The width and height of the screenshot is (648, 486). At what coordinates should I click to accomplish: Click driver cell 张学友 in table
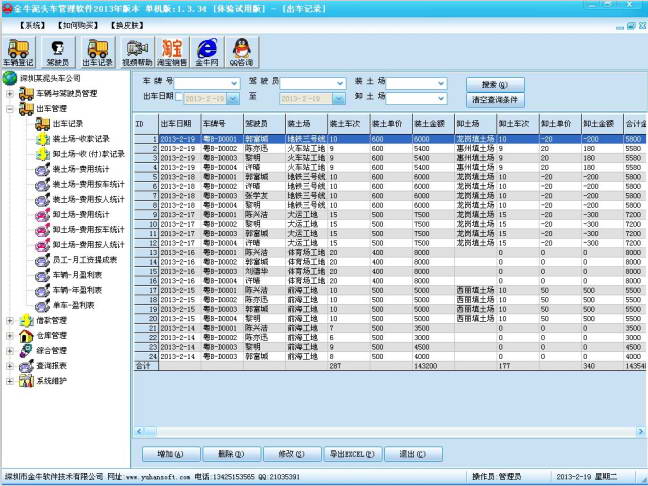click(x=264, y=195)
